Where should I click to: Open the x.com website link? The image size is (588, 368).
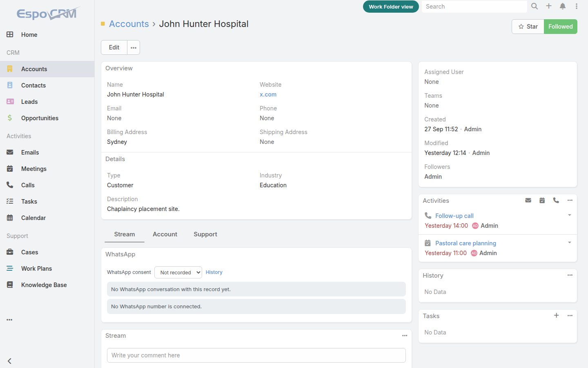pos(268,94)
